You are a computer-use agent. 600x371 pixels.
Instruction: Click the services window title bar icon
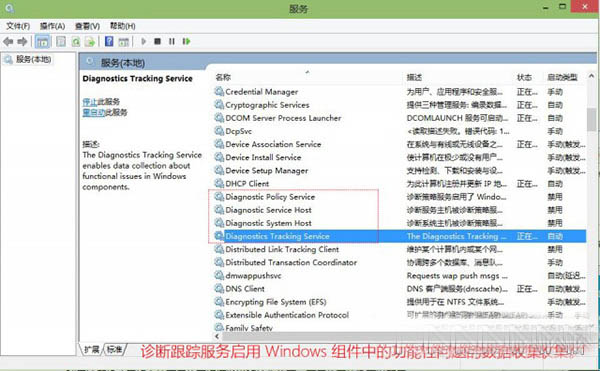click(10, 8)
